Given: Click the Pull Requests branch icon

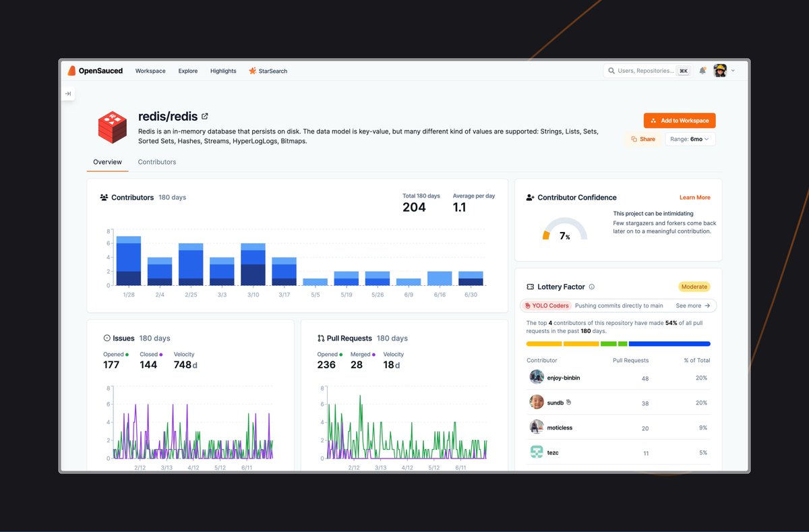Looking at the screenshot, I should [321, 338].
